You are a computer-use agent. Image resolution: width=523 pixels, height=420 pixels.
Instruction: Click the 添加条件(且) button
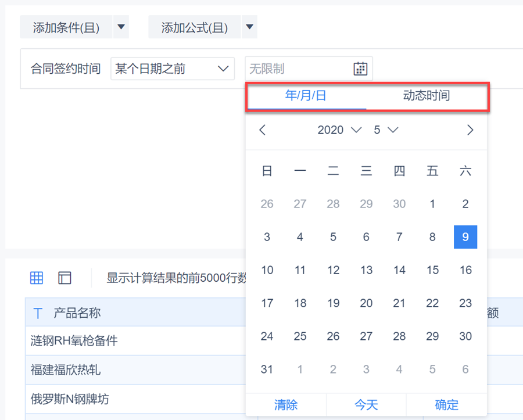pos(66,27)
